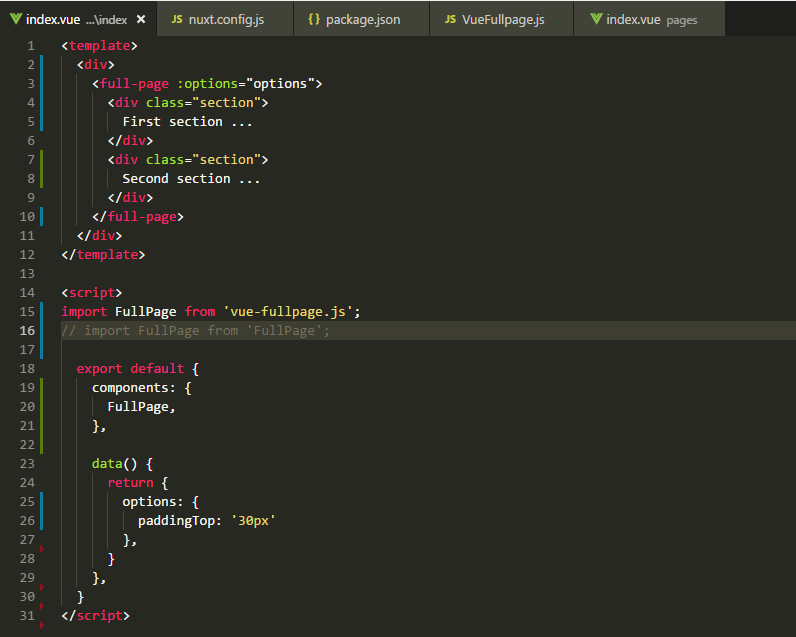Switch to the VueFullpage.js tab
The height and width of the screenshot is (637, 796).
click(x=502, y=19)
